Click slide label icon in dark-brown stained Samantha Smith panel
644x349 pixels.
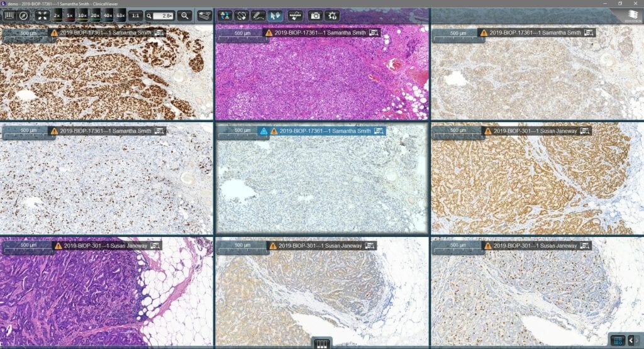(159, 33)
